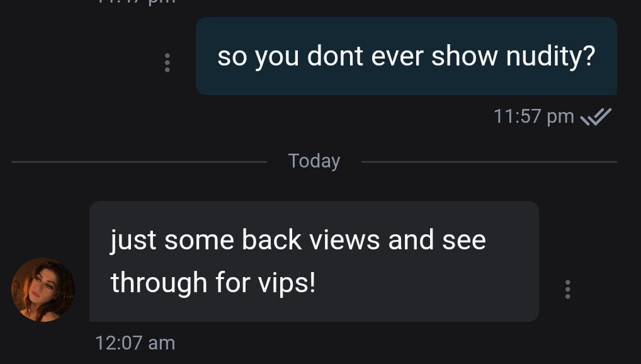The height and width of the screenshot is (364, 641).
Task: Click the word 'vips!' in the received message
Action: click(287, 283)
